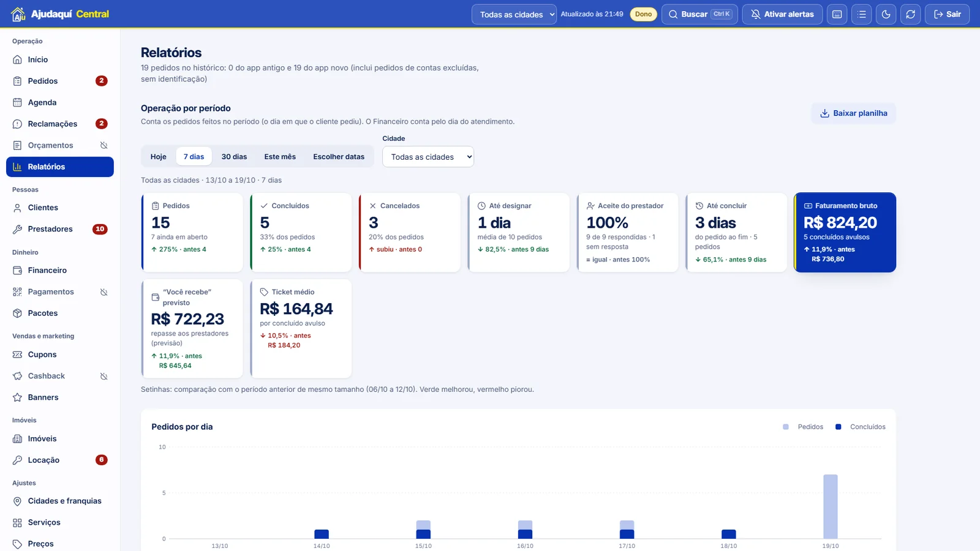Select the Hoje period tab
The width and height of the screenshot is (980, 551).
(159, 157)
